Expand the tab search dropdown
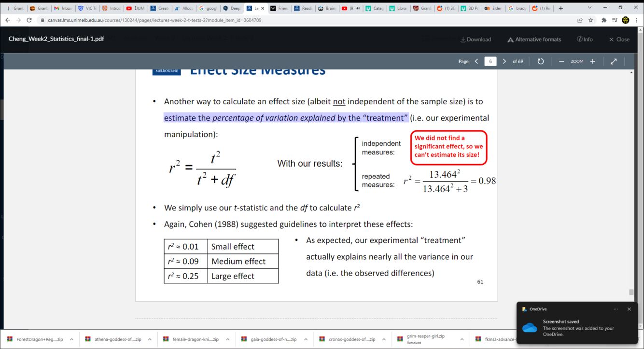This screenshot has width=644, height=349. click(589, 8)
